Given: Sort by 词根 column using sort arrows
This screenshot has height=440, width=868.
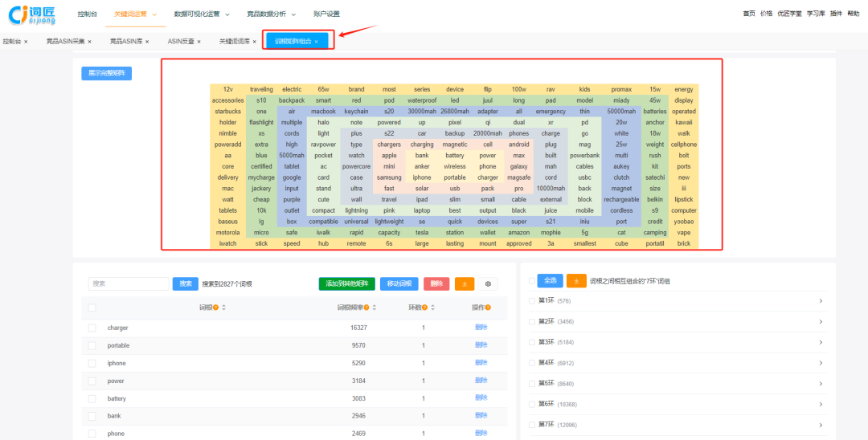Looking at the screenshot, I should [223, 308].
